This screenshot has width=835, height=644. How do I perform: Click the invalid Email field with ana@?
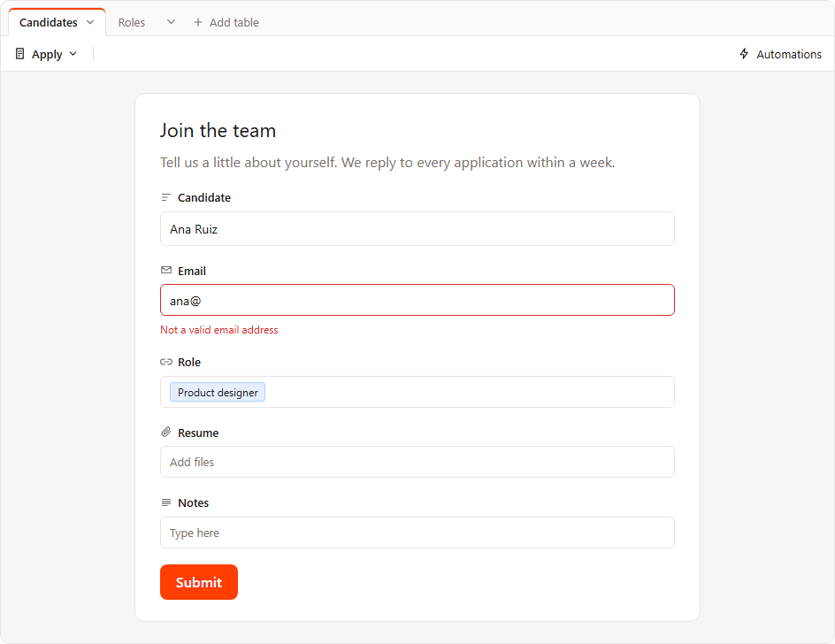[417, 300]
